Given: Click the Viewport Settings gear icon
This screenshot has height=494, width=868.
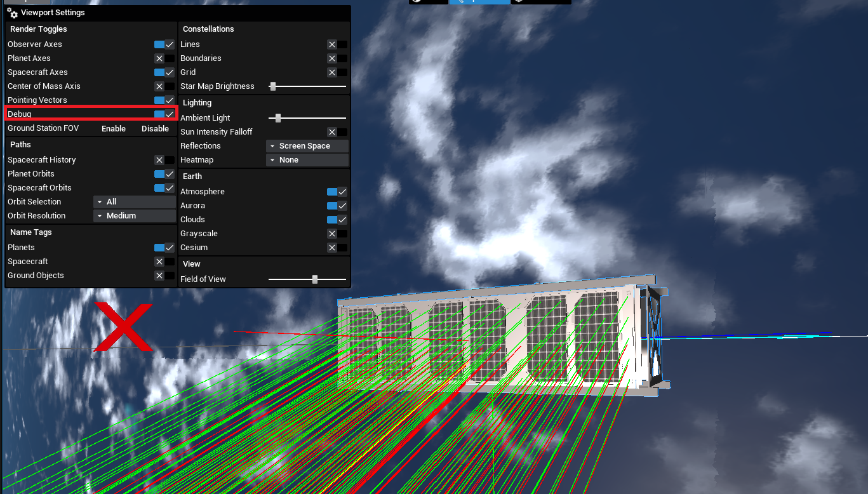Looking at the screenshot, I should 12,13.
